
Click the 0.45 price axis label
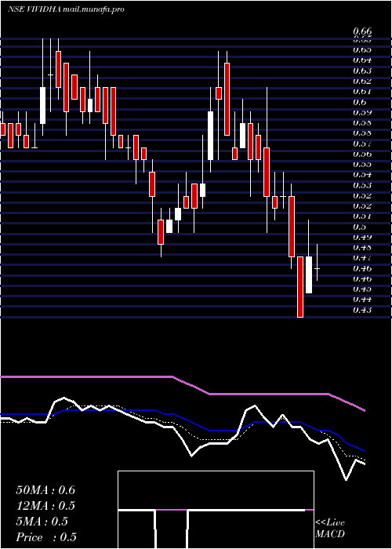click(x=362, y=289)
